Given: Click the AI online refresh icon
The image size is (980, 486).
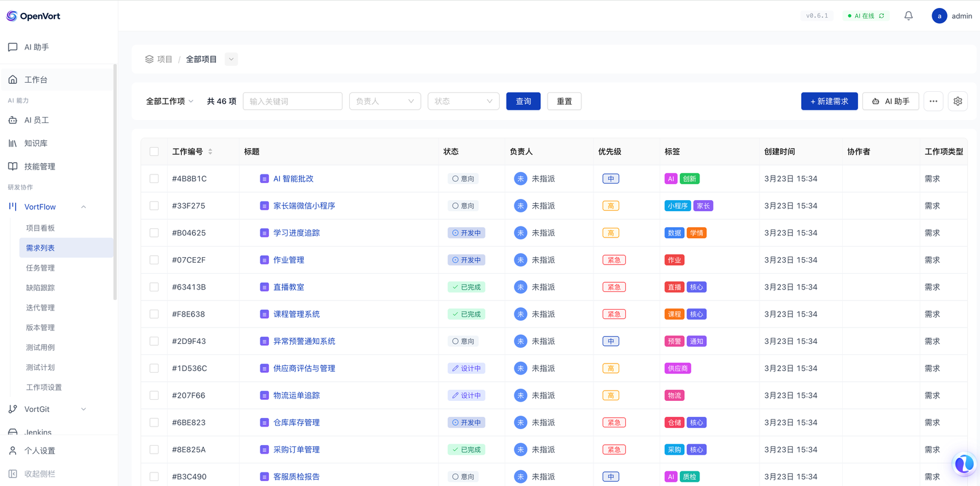Looking at the screenshot, I should (x=881, y=16).
